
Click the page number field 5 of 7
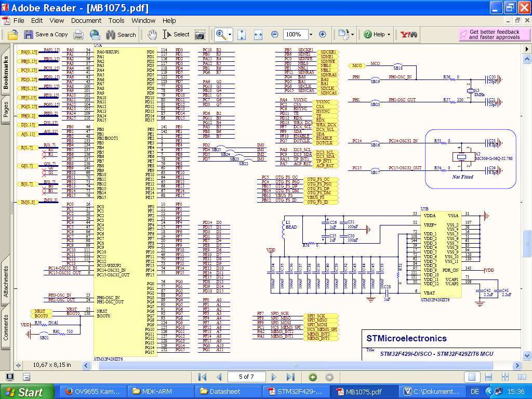point(246,377)
